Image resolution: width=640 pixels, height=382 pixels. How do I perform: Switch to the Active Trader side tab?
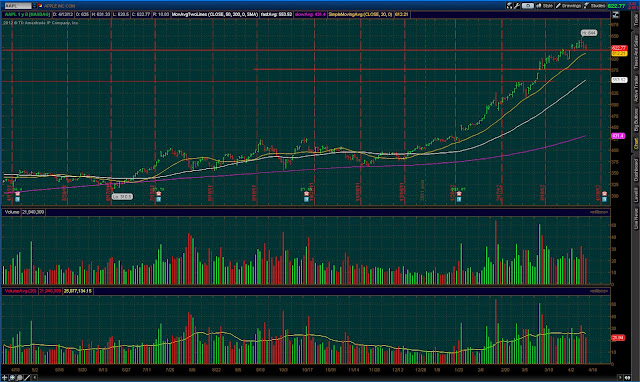(636, 89)
